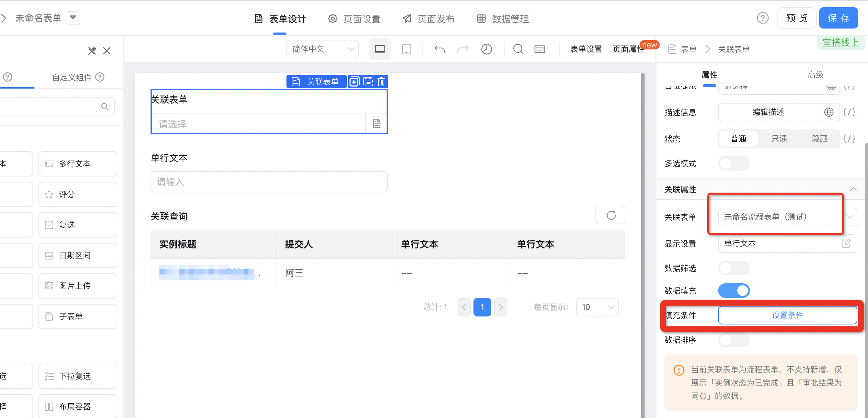Add the 图片上传 component
The width and height of the screenshot is (868, 418).
pyautogui.click(x=78, y=286)
